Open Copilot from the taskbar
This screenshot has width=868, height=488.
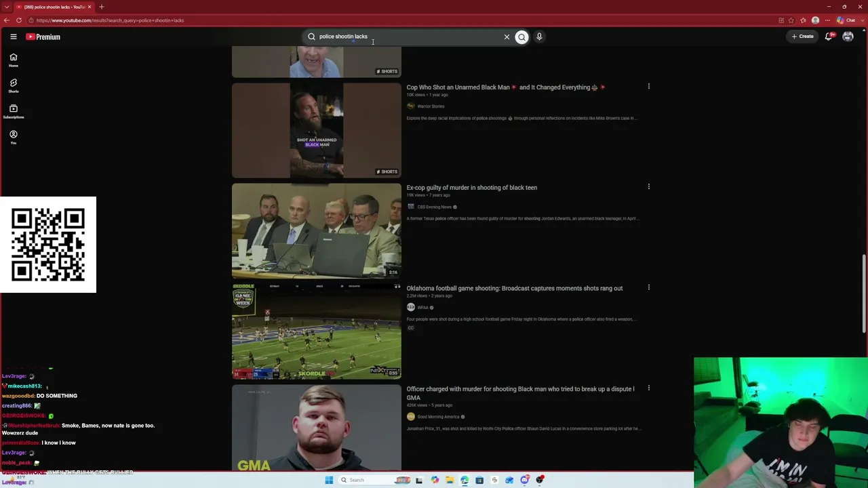tap(435, 480)
